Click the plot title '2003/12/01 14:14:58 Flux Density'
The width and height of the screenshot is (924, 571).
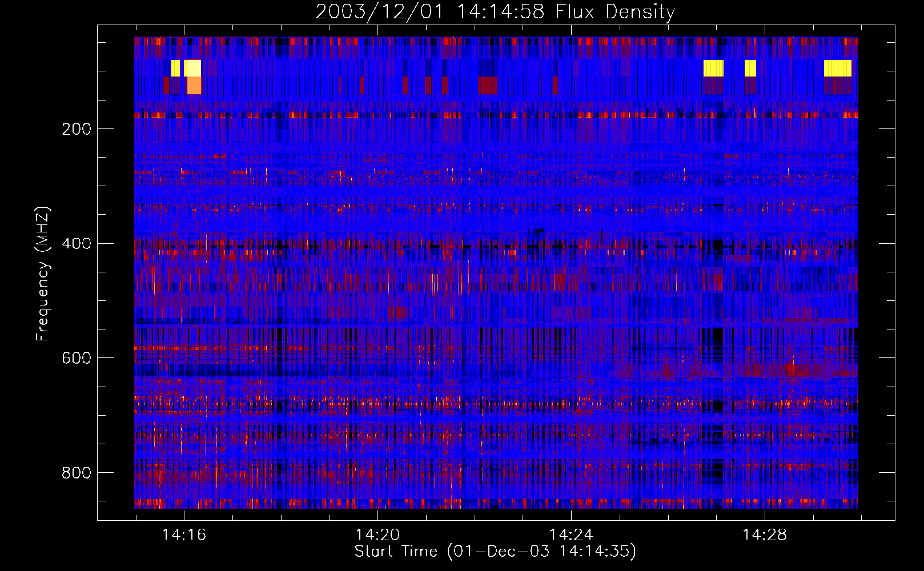click(495, 12)
